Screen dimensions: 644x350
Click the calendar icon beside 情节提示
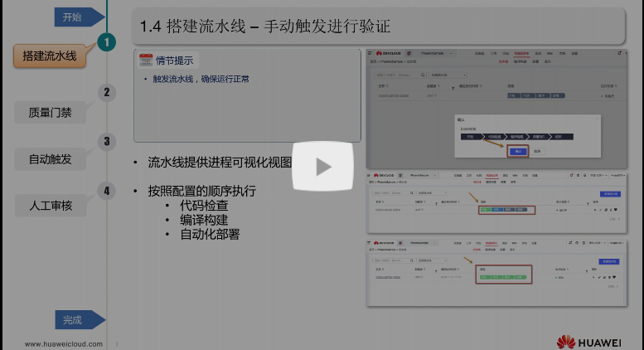click(x=145, y=60)
